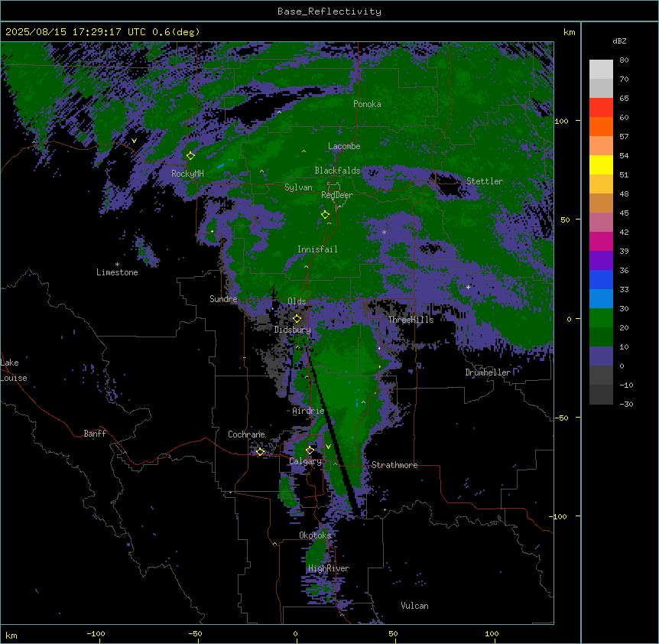The width and height of the screenshot is (659, 644).
Task: Click the Ponoka city label
Action: pyautogui.click(x=367, y=104)
